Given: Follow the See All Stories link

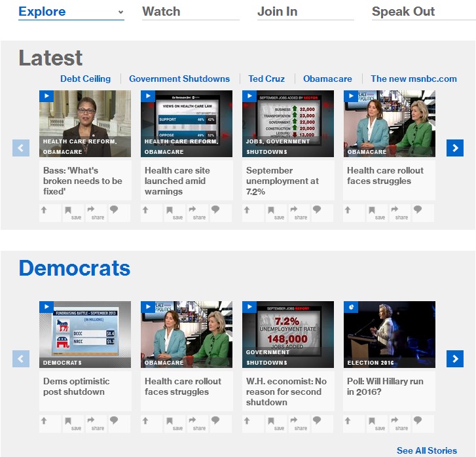Looking at the screenshot, I should [426, 450].
